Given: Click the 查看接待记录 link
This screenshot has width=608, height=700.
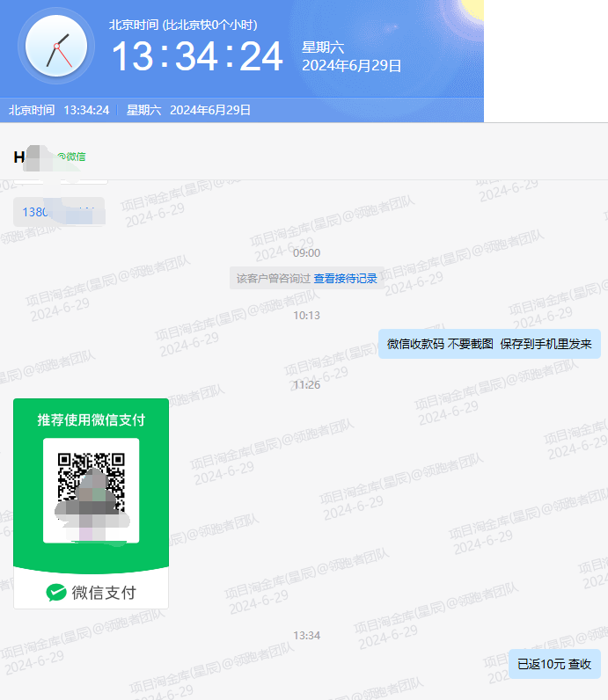Looking at the screenshot, I should click(x=345, y=279).
